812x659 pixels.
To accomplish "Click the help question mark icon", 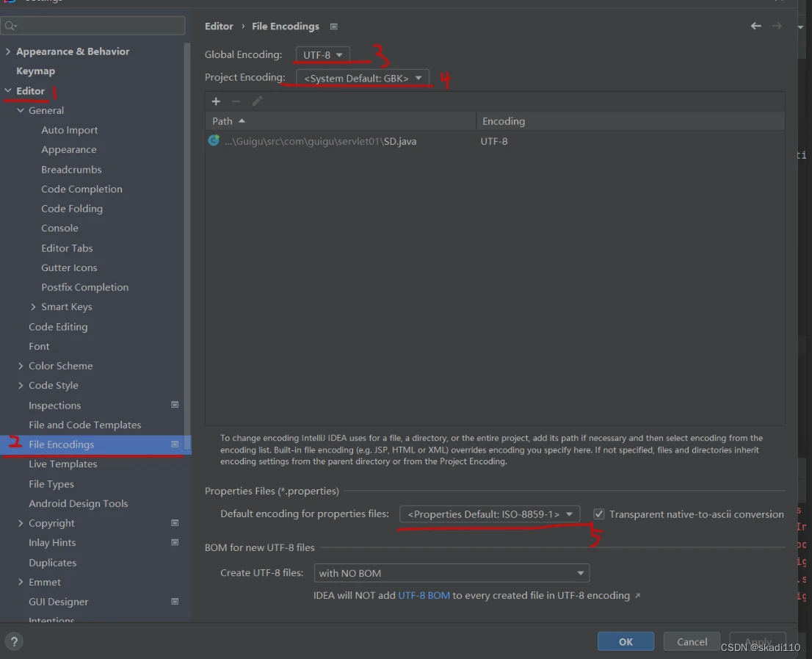I will [x=14, y=641].
